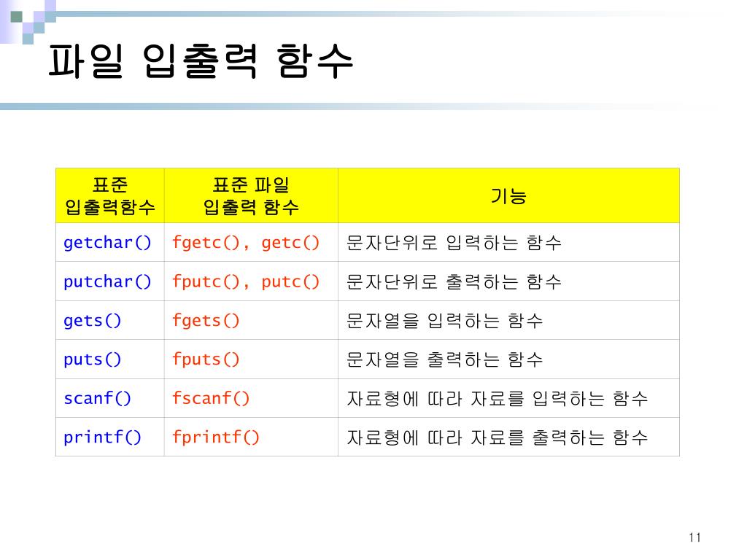Viewport: 747px width, 560px height.
Task: Click the printf() cell
Action: point(110,437)
